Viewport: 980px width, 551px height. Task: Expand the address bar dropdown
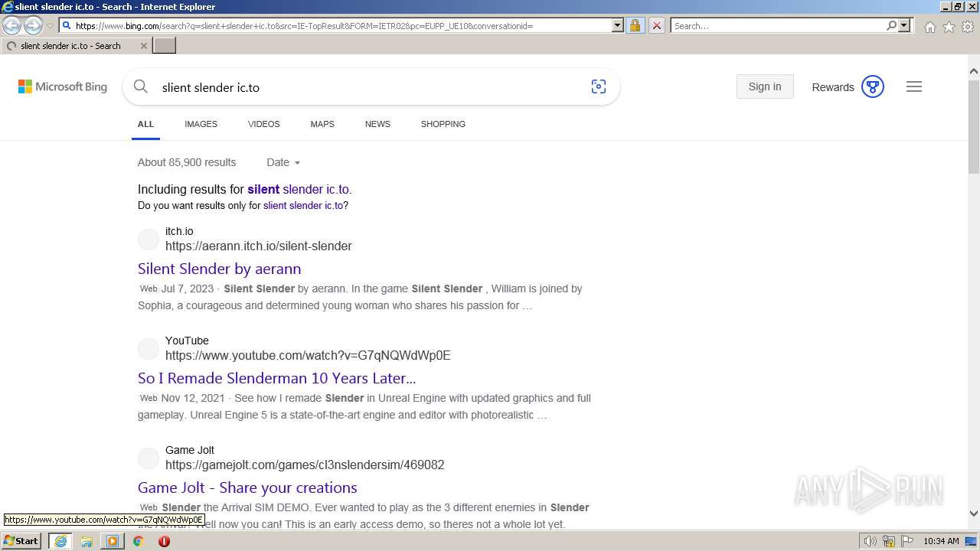point(618,26)
